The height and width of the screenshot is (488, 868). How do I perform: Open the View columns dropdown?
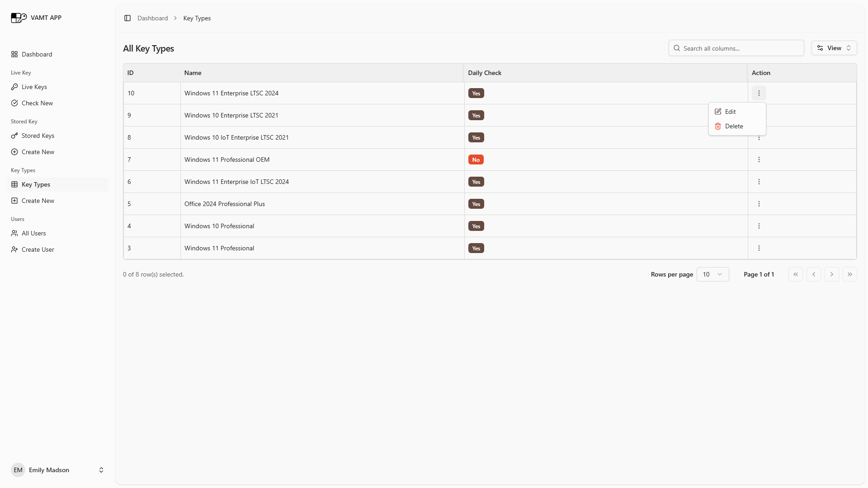834,48
